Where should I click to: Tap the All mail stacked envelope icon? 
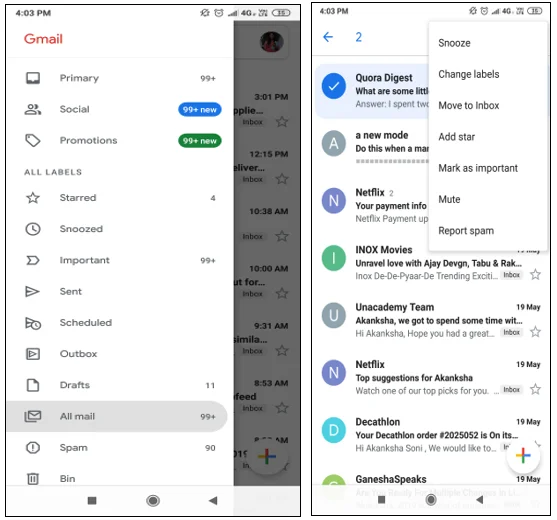33,416
